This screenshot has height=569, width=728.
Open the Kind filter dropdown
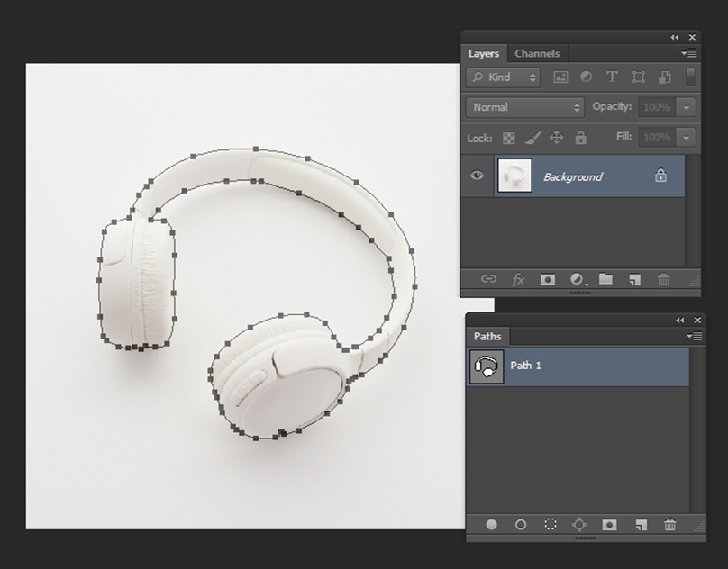point(502,77)
